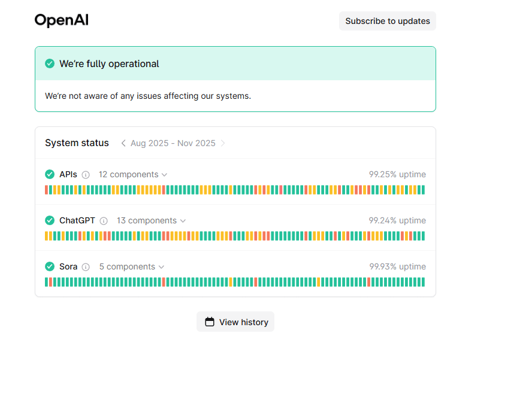Click the green checkmark beside Sora
The width and height of the screenshot is (532, 400).
50,266
